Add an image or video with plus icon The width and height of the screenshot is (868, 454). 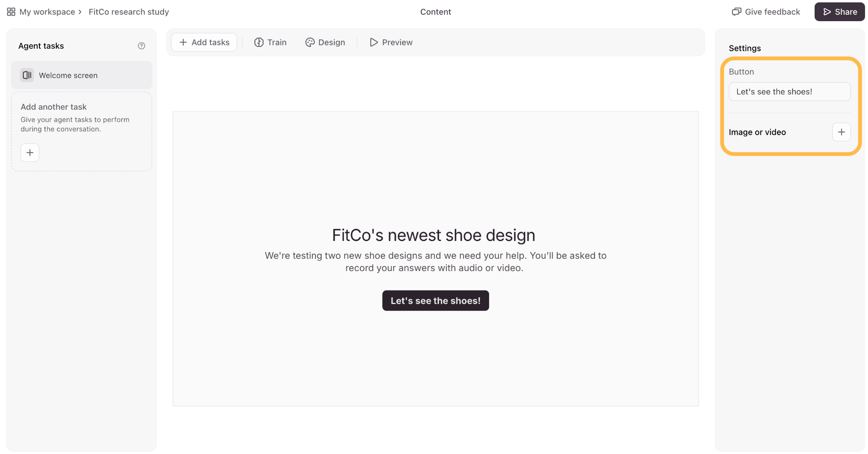pyautogui.click(x=841, y=132)
